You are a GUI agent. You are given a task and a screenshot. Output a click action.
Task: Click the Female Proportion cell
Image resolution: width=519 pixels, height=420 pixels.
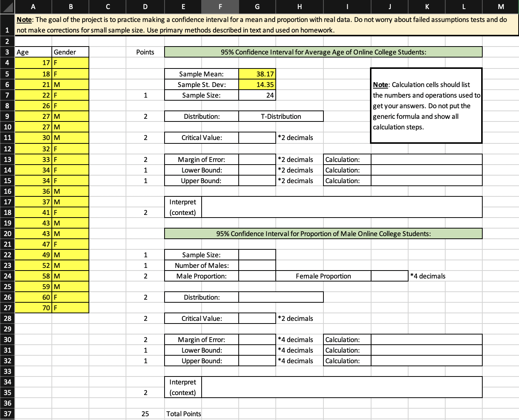click(x=323, y=276)
